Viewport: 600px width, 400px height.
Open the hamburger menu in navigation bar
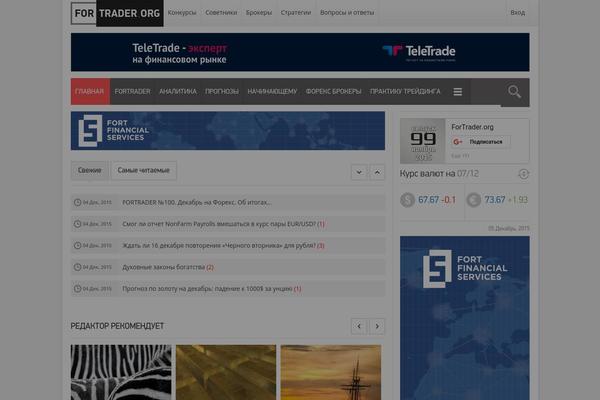(458, 92)
